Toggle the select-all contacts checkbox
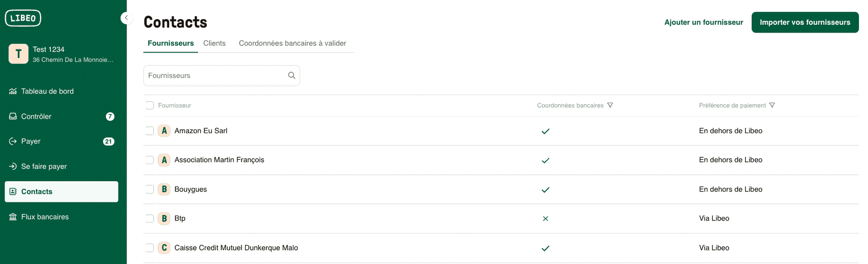The height and width of the screenshot is (264, 868). click(149, 105)
